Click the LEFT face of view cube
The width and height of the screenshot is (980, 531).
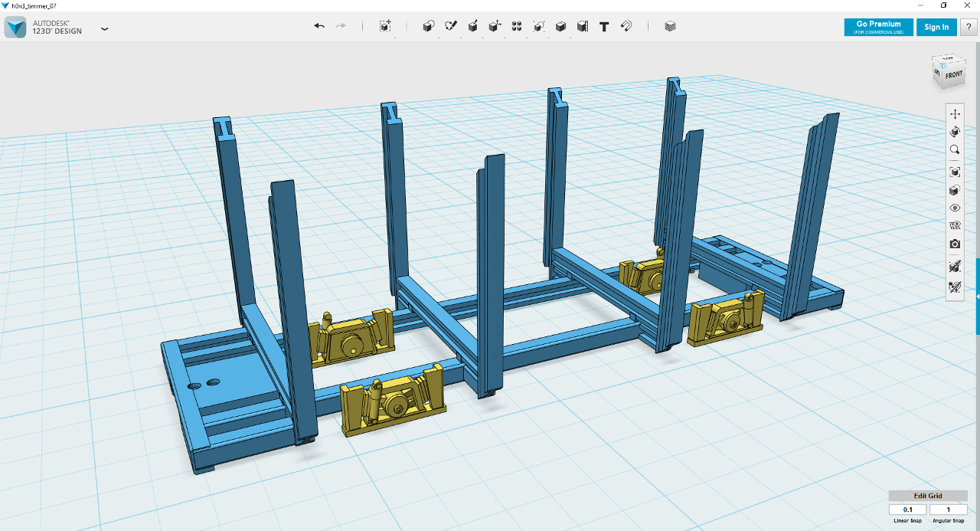[936, 74]
